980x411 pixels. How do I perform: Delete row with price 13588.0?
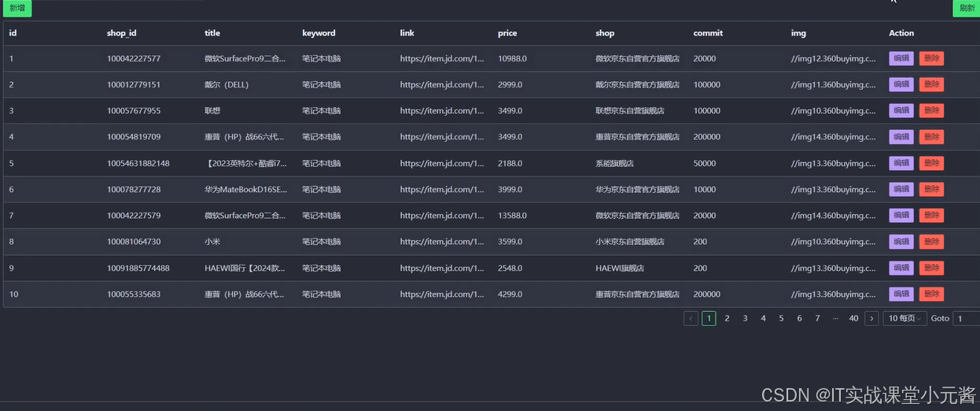931,215
